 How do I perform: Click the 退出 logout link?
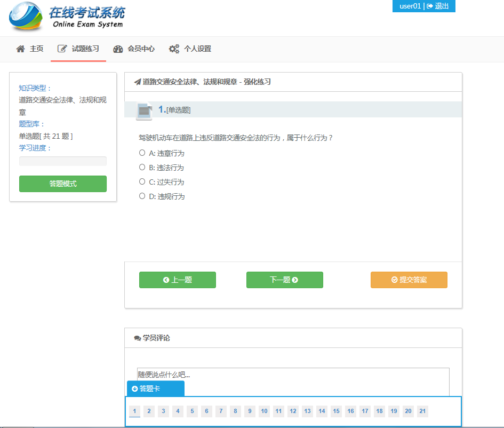(438, 6)
